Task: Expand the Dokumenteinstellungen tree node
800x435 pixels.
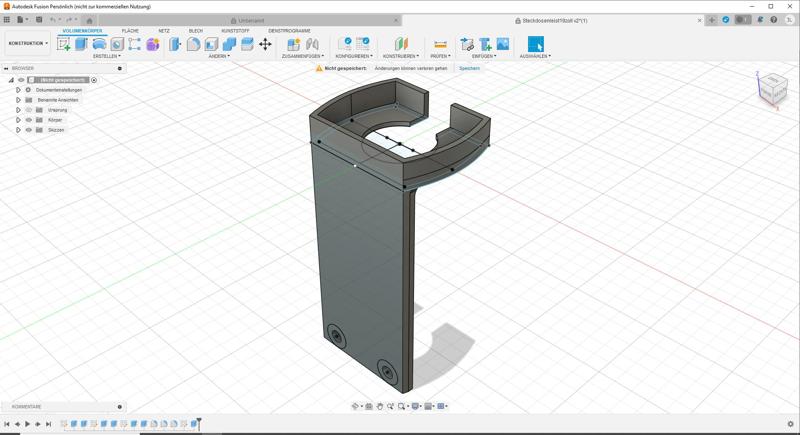Action: (18, 90)
